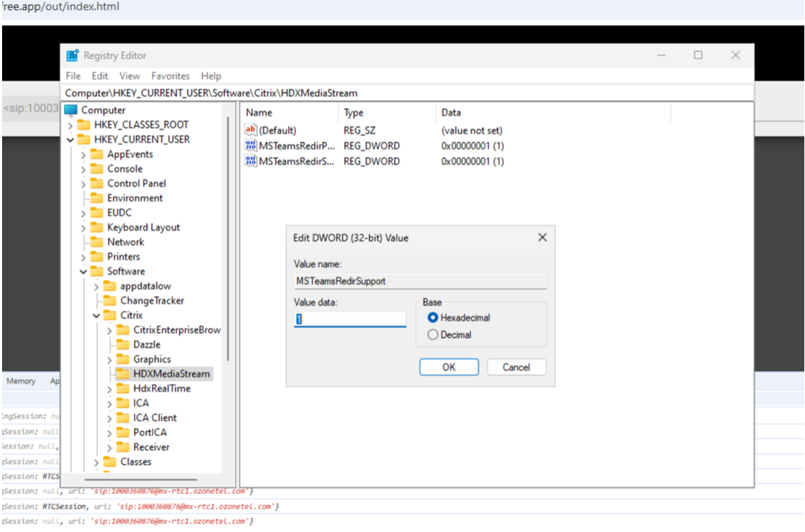Click the Printers folder icon
Screen dimensions: 805x532
(x=97, y=257)
